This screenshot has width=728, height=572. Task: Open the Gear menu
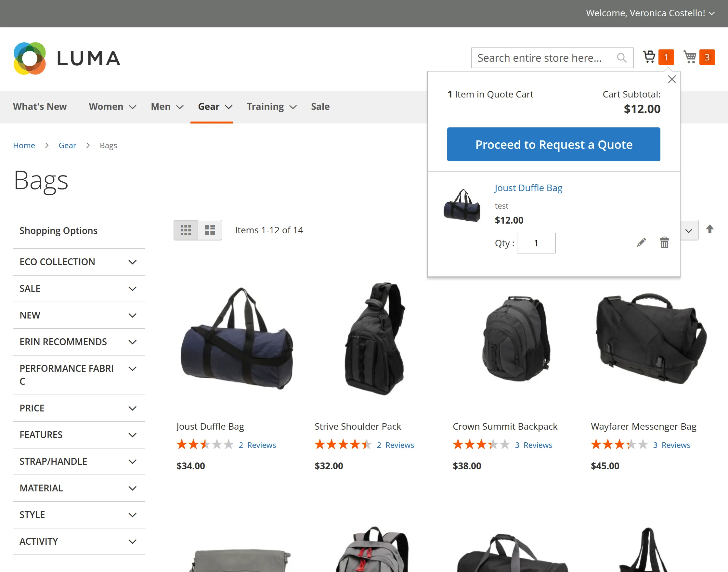pos(215,107)
